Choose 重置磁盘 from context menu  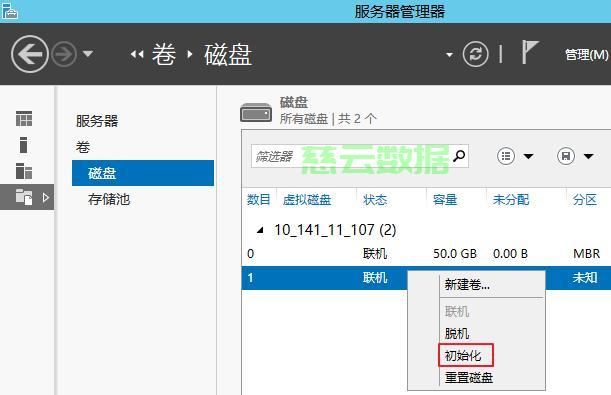[x=469, y=377]
